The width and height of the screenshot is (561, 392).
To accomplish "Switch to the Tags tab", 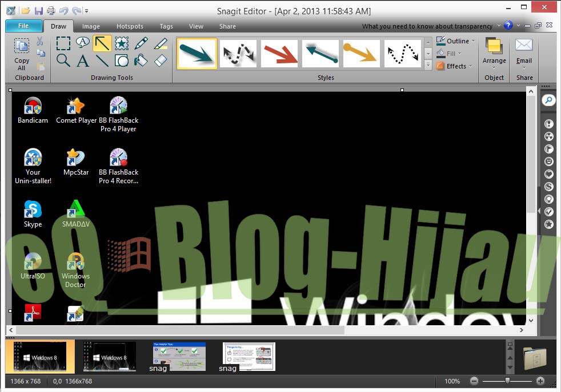I will click(166, 26).
